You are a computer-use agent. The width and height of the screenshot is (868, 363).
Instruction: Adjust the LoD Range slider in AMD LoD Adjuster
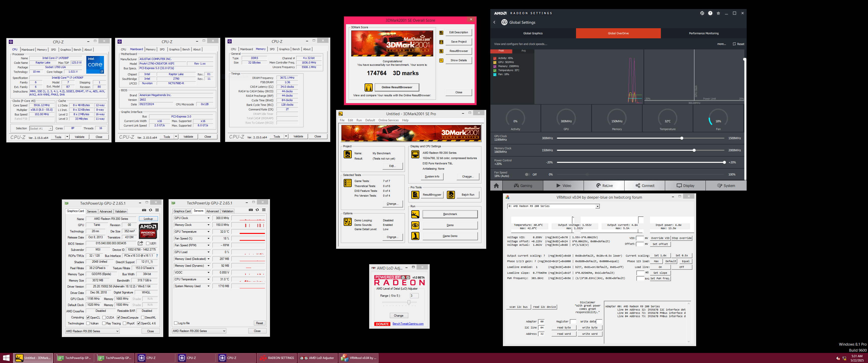(409, 302)
